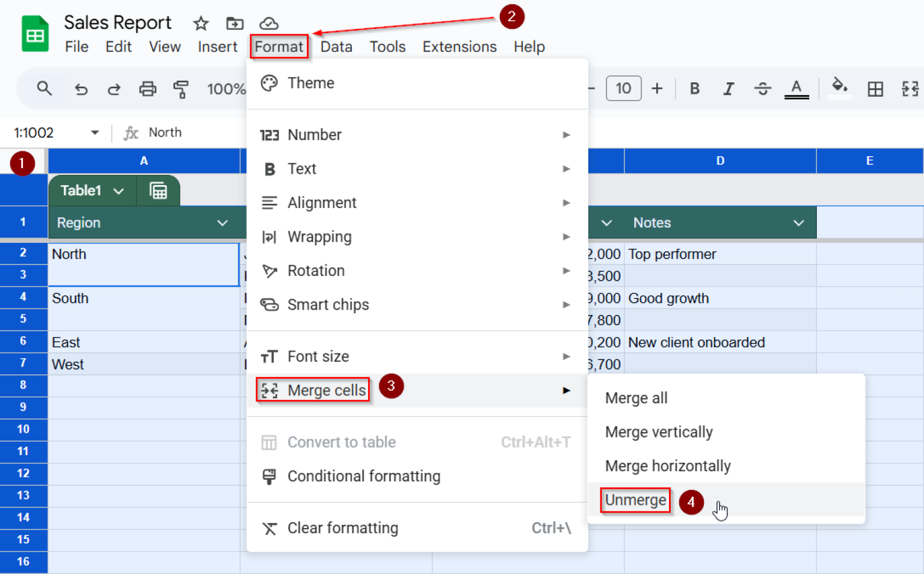924x574 pixels.
Task: Expand the name box dropdown
Action: pos(94,132)
